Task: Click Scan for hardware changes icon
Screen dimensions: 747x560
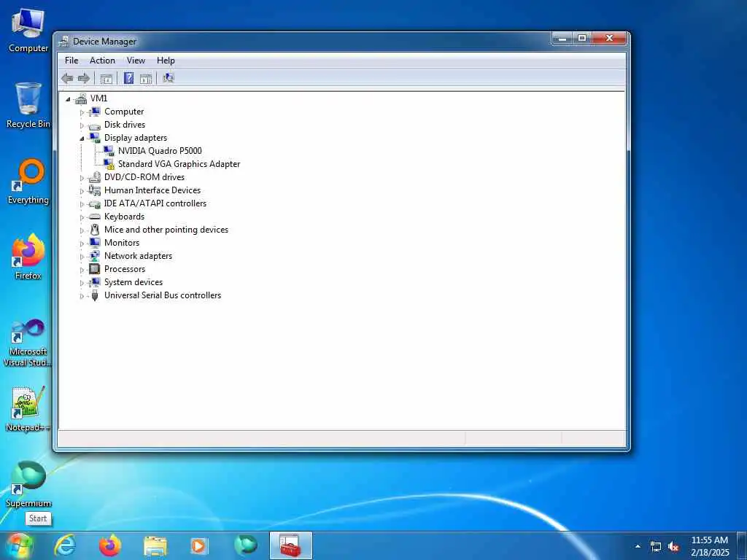Action: click(x=169, y=78)
